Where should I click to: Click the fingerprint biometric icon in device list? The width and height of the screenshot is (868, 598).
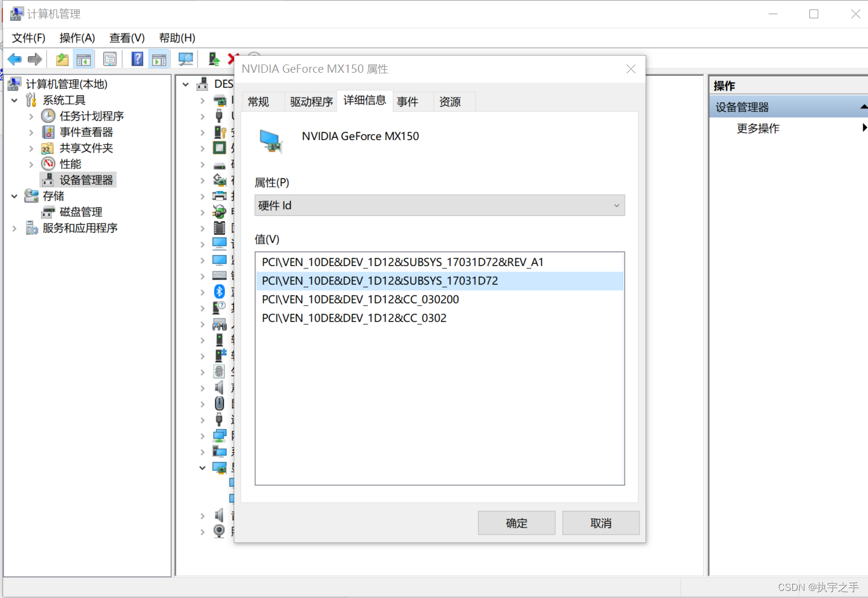(220, 371)
